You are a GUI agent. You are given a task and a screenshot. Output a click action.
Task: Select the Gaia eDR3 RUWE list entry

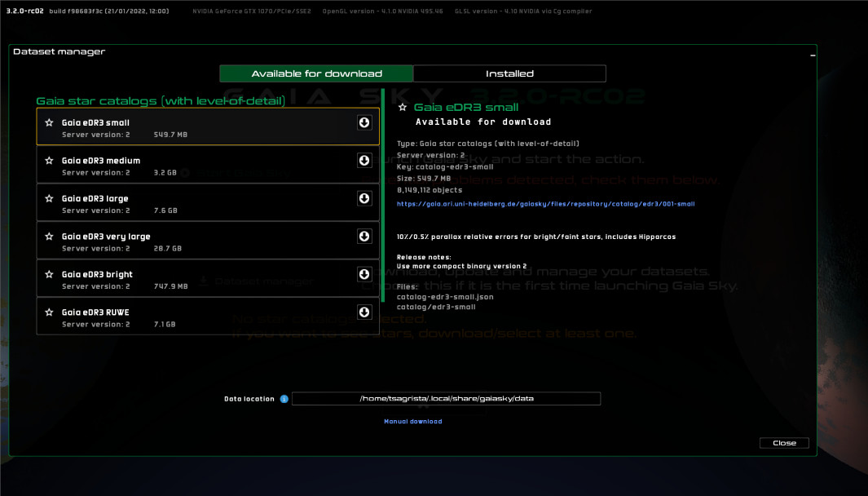208,317
